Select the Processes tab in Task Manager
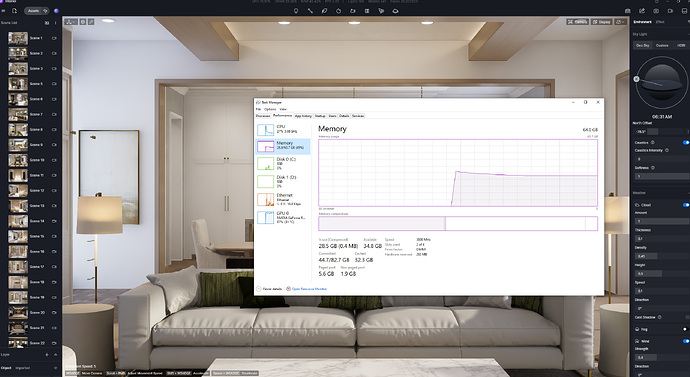 click(x=263, y=116)
